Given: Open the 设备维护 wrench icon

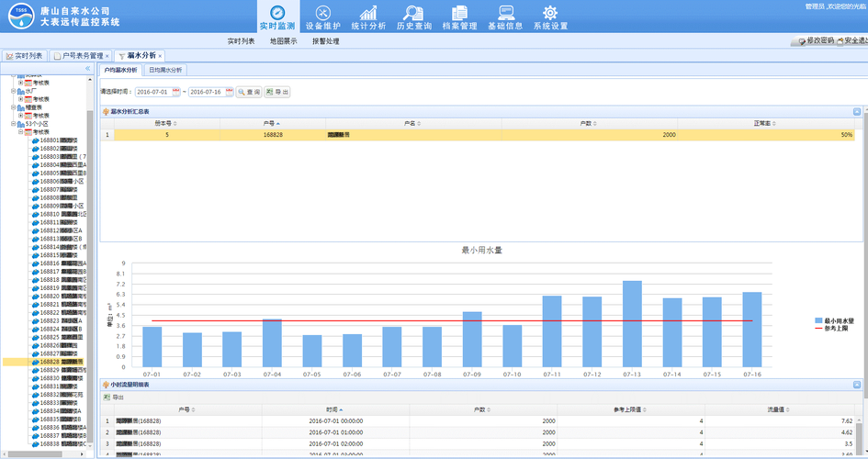Looking at the screenshot, I should point(322,13).
